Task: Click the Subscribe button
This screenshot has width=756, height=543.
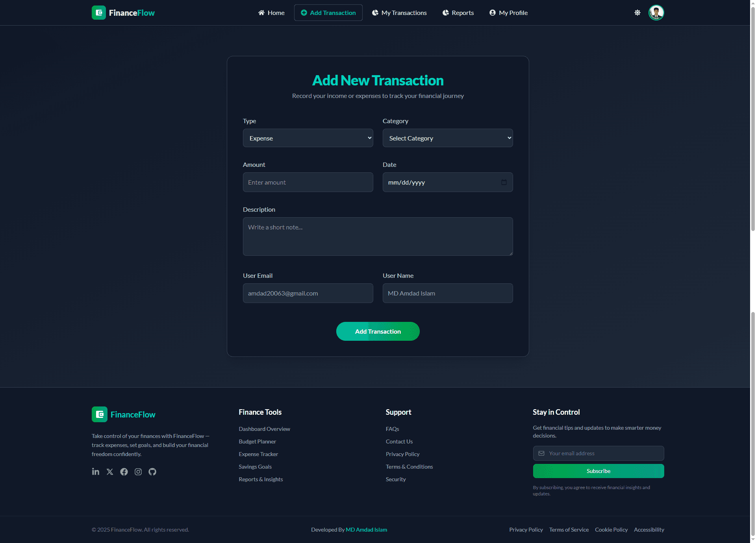Action: 598,471
